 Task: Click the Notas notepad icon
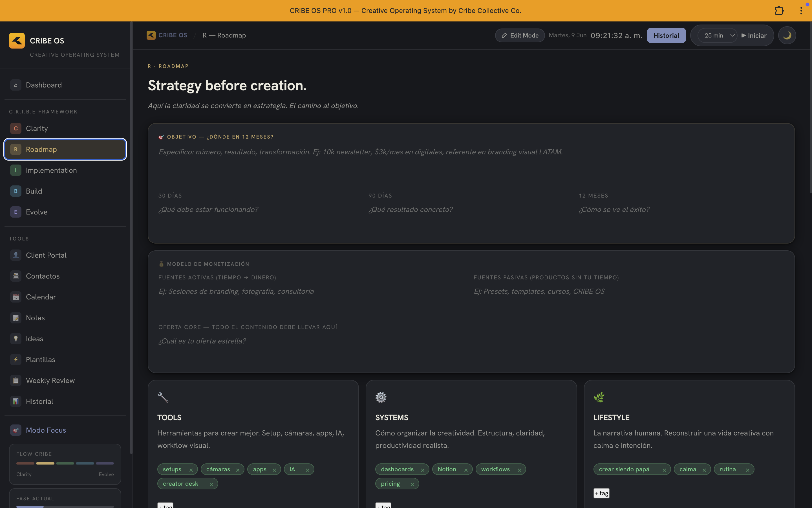16,318
